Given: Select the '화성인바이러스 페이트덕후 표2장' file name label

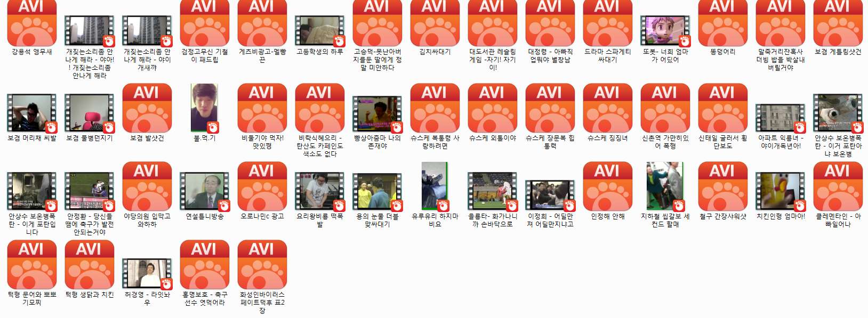Looking at the screenshot, I should click(262, 302).
